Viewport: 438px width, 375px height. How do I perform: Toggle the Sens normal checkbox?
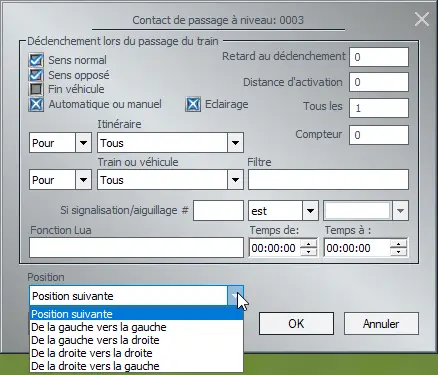pos(36,60)
